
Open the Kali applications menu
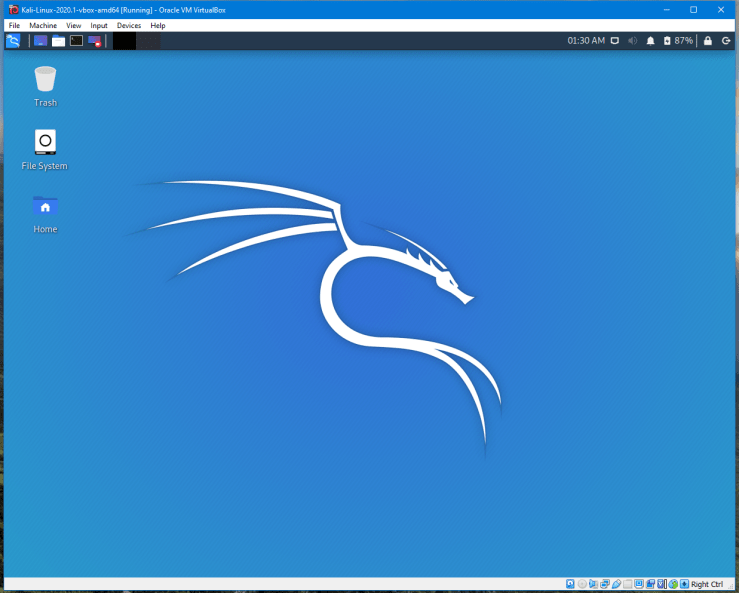[x=13, y=41]
